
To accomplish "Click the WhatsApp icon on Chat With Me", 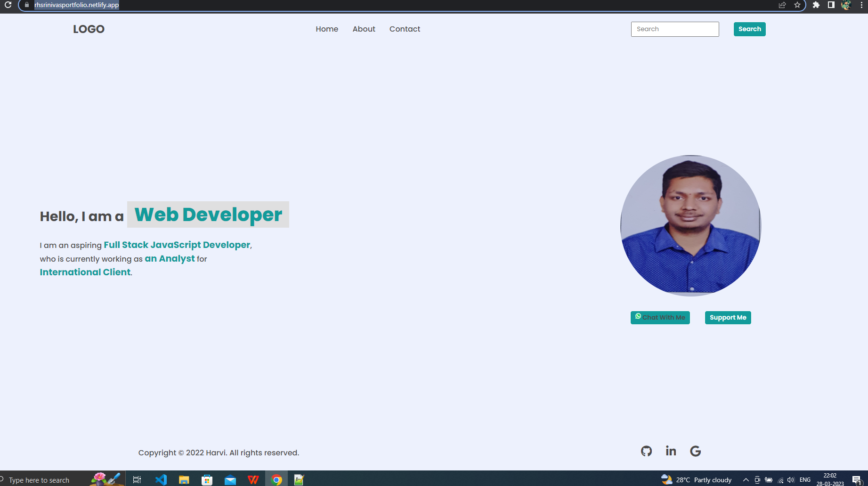I will 638,316.
